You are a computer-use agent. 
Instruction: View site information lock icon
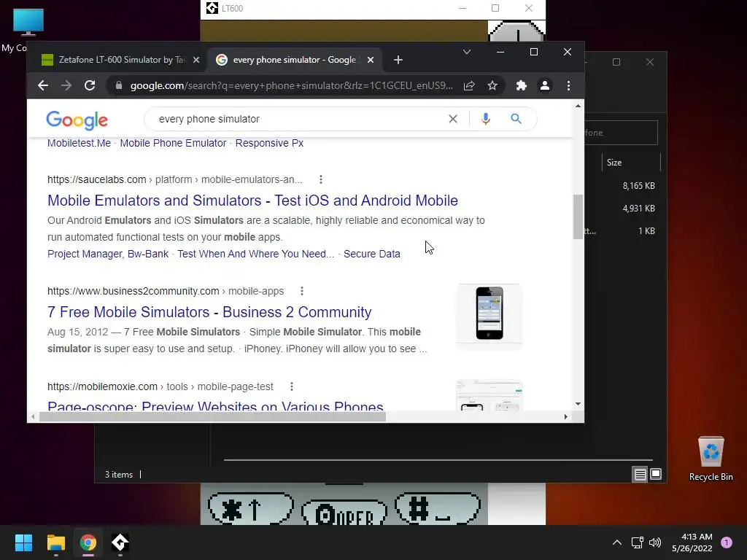click(119, 86)
